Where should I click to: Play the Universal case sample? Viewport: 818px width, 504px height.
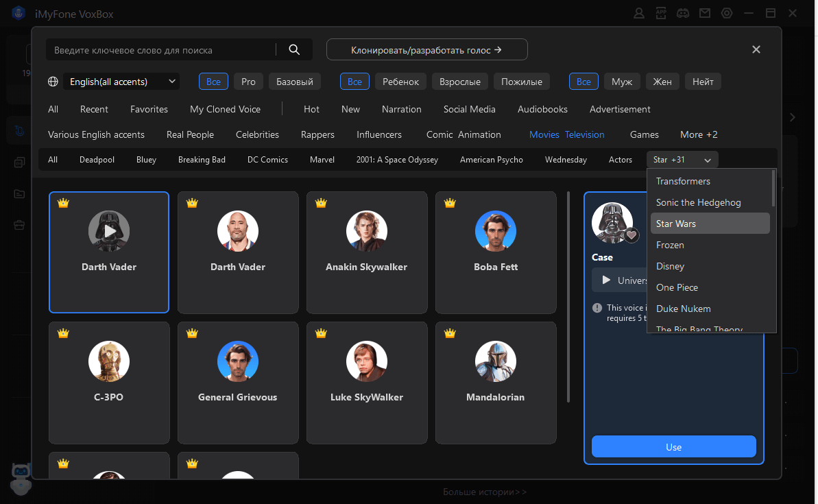point(606,280)
